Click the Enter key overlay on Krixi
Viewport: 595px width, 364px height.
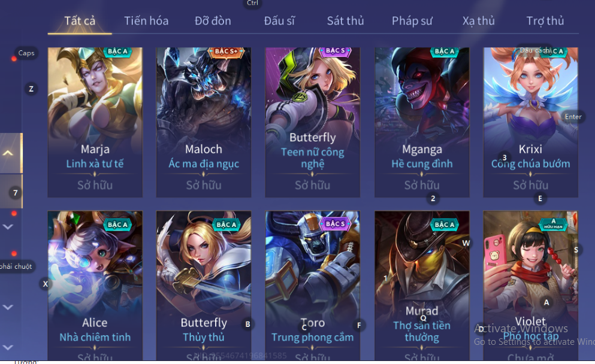573,117
